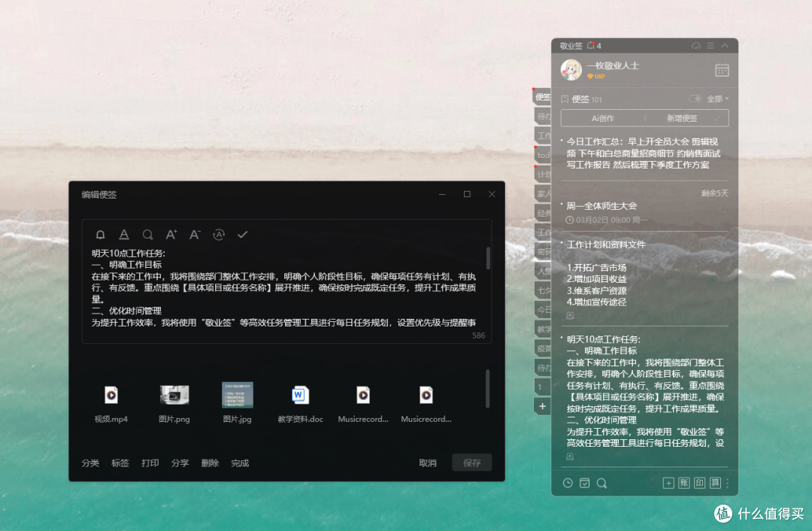Viewport: 812px width, 531px height.
Task: Switch to the sidebar tab labeled 1
Action: tap(542, 387)
